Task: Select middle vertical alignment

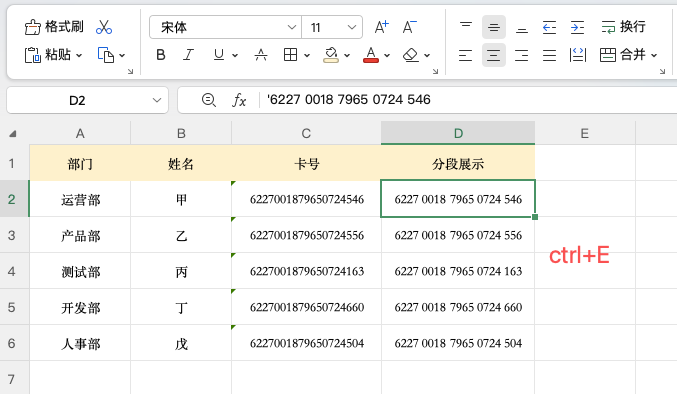Action: pos(494,27)
